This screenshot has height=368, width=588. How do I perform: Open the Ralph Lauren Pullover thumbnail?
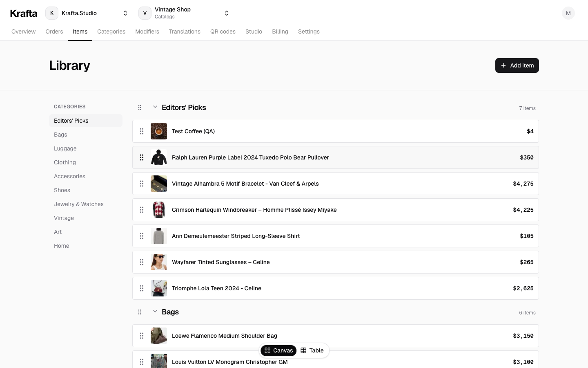[159, 157]
